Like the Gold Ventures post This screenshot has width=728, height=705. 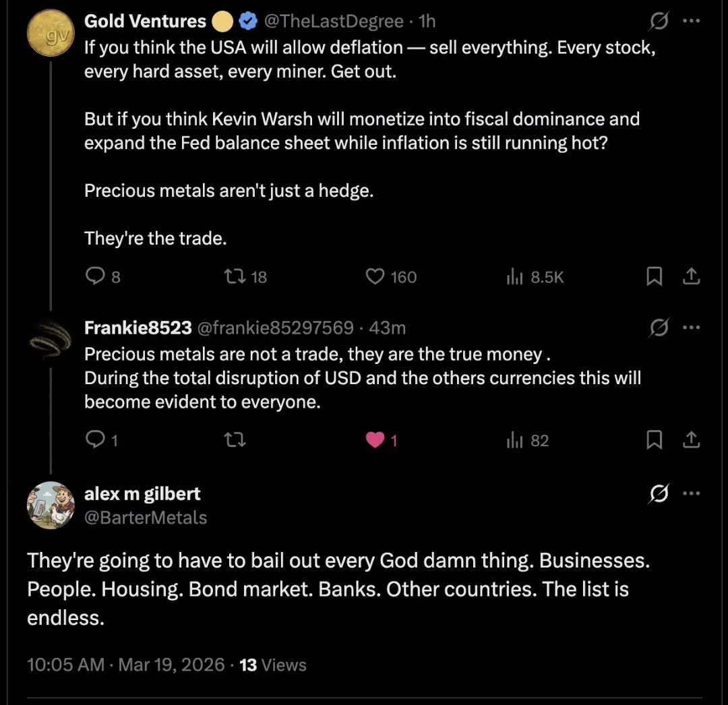(375, 277)
